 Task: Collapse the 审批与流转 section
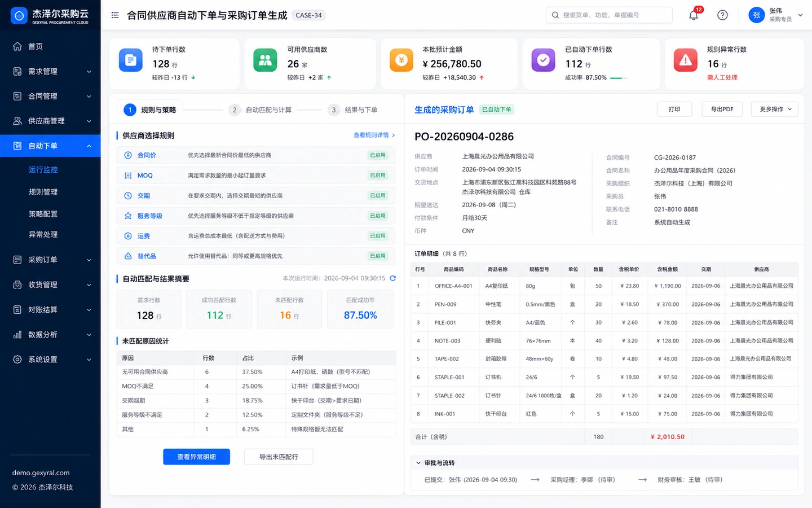tap(418, 463)
